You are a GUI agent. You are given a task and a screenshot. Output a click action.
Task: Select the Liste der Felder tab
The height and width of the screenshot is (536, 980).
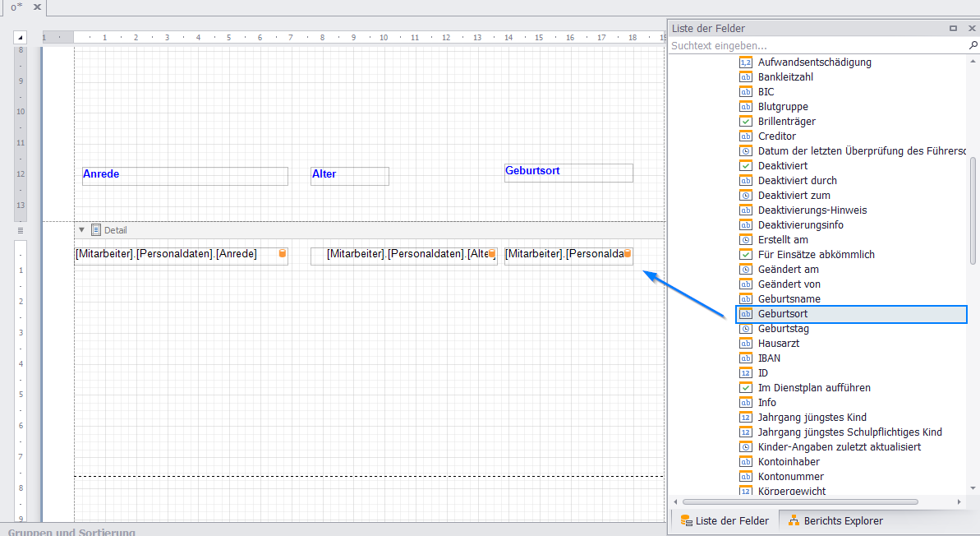[724, 520]
